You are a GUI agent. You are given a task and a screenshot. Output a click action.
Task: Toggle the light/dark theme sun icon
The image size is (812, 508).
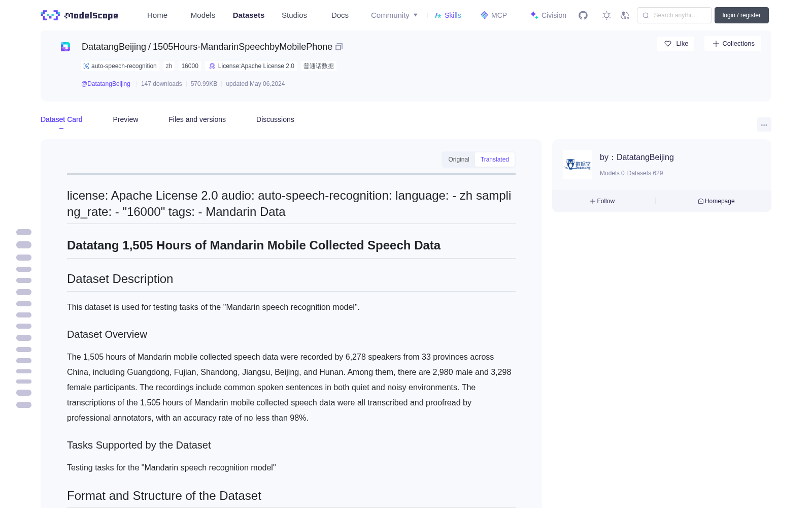click(x=606, y=15)
